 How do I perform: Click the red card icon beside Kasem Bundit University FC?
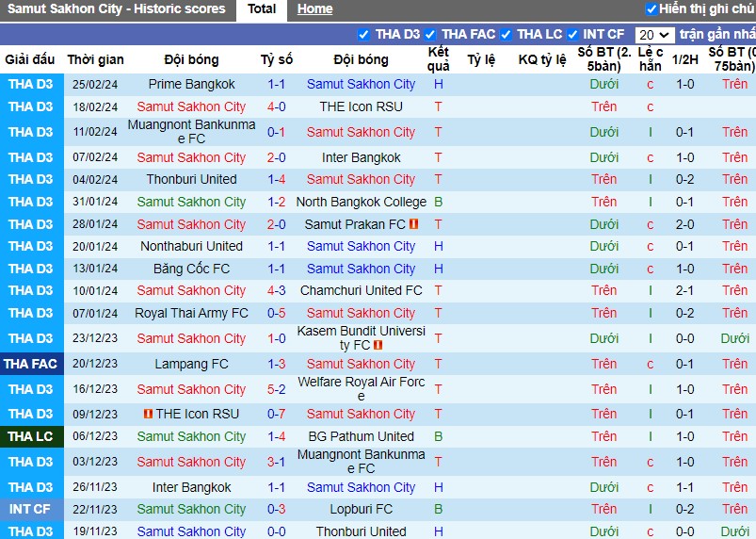coord(378,345)
